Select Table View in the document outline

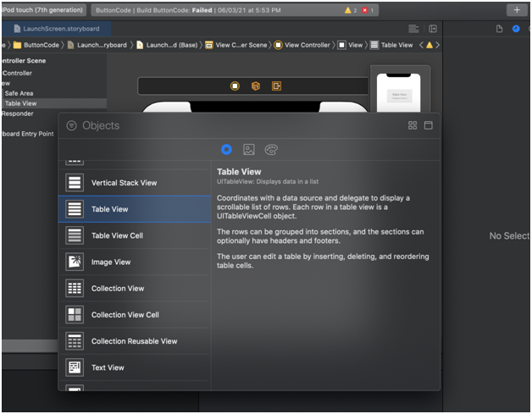point(20,103)
